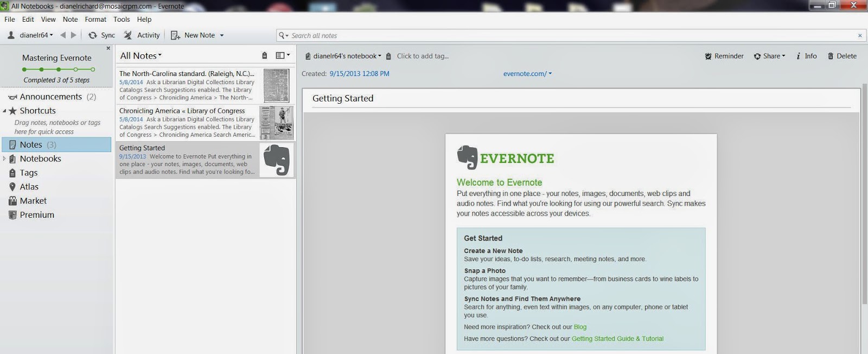Open the Note menu

pos(71,20)
